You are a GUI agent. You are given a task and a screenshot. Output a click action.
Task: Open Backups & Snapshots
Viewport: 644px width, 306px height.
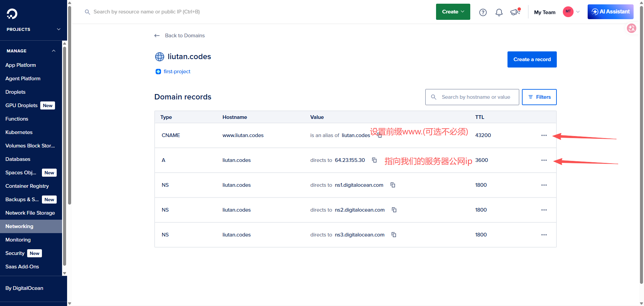tap(22, 200)
